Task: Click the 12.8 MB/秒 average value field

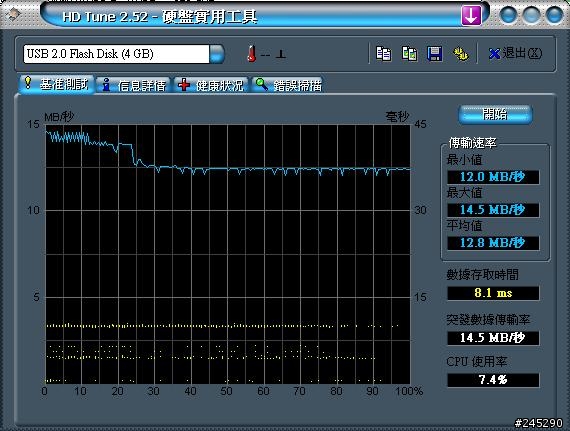Action: tap(493, 243)
